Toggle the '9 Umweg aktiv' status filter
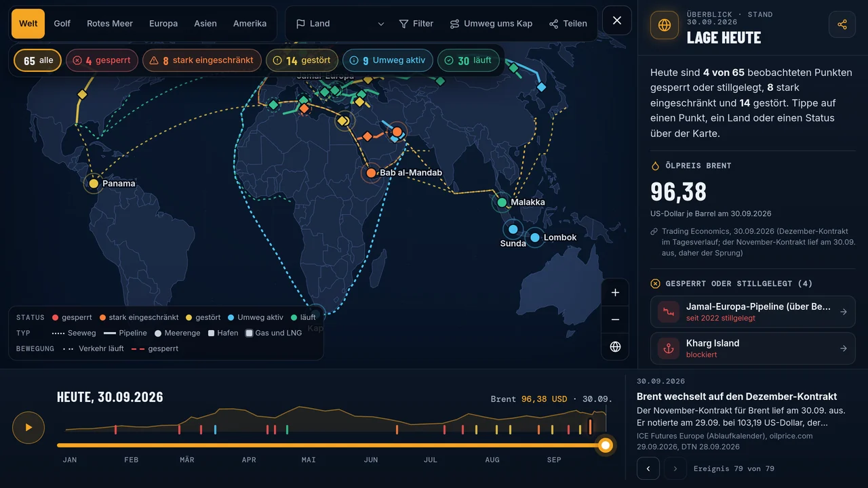The width and height of the screenshot is (868, 488). [387, 60]
